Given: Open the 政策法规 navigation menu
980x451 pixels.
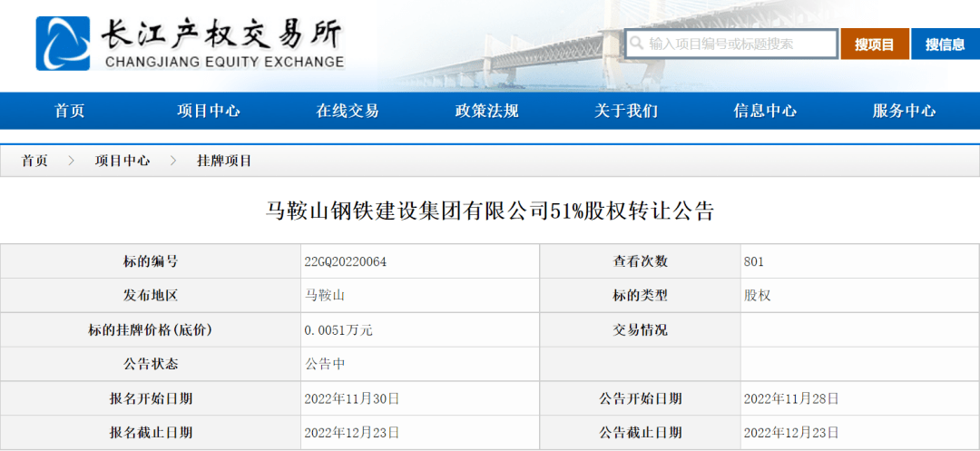Looking at the screenshot, I should coord(487,112).
